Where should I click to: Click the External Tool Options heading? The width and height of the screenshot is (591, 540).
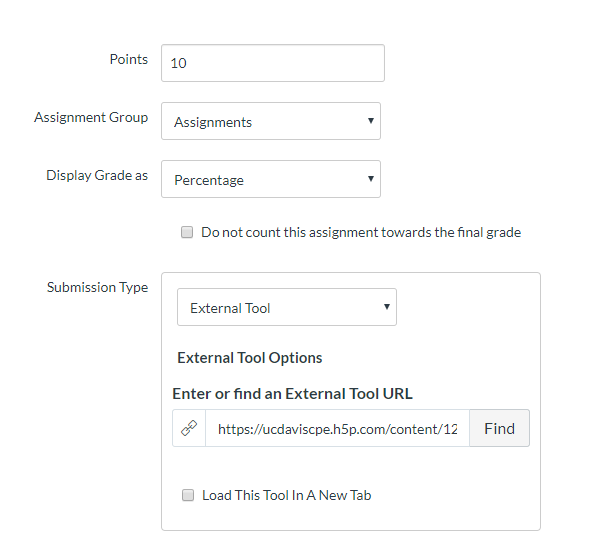click(x=250, y=358)
